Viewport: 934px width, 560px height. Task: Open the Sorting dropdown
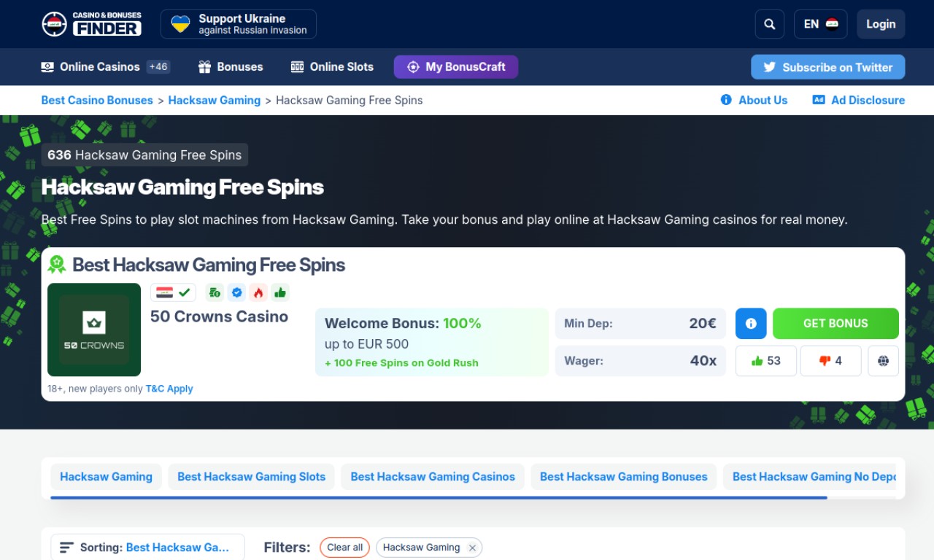[147, 548]
